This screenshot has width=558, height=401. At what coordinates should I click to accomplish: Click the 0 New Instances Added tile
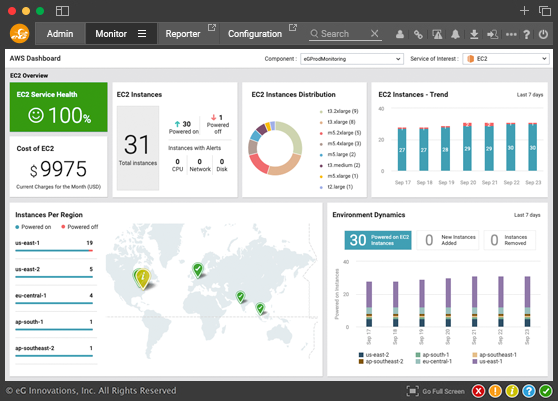point(448,240)
